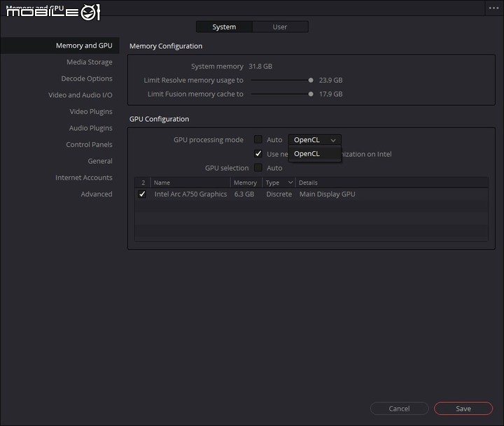Cancel the preferences dialog

(x=399, y=409)
